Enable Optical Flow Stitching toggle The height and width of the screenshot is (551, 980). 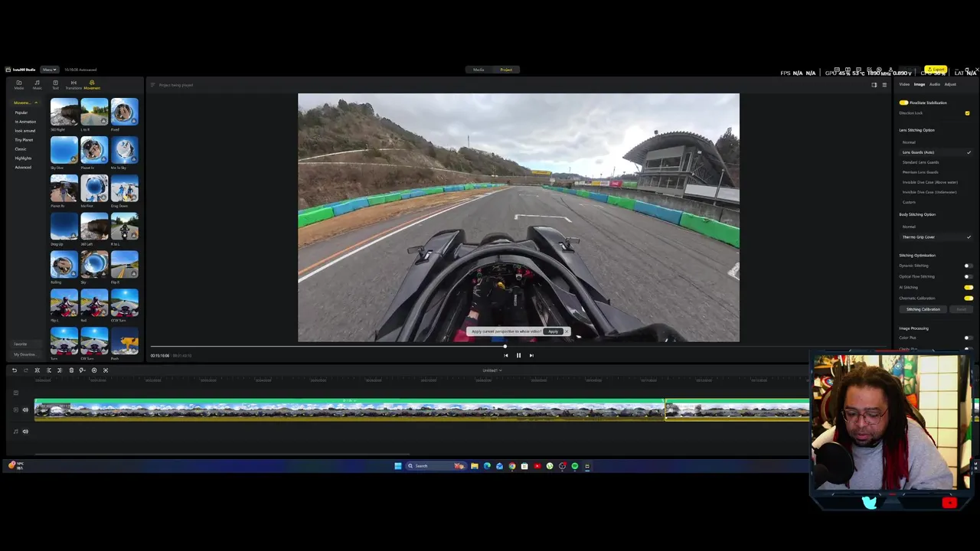point(969,276)
